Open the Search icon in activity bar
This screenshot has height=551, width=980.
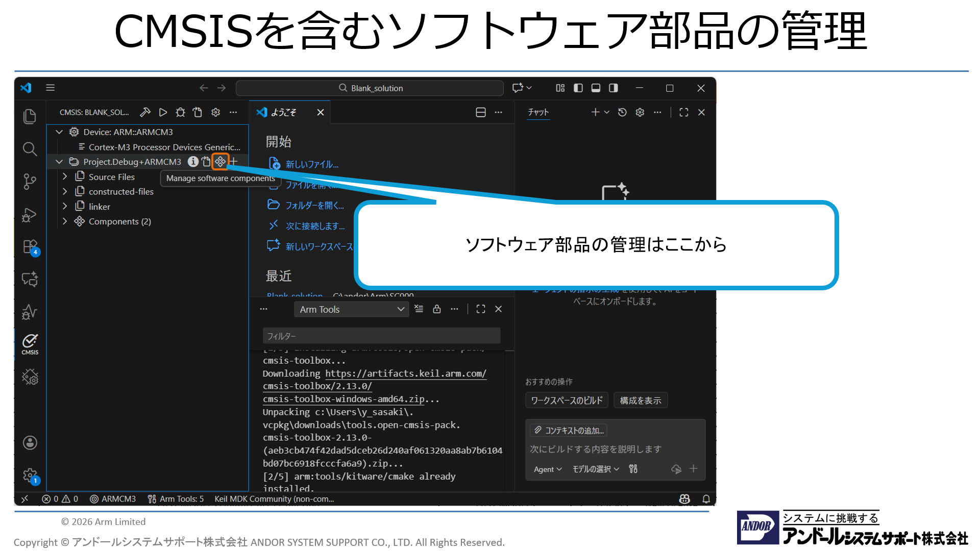point(30,149)
